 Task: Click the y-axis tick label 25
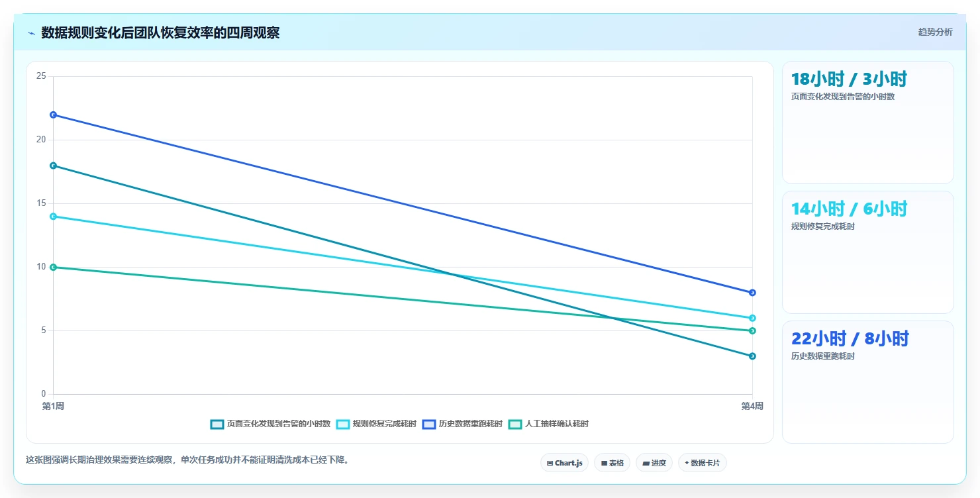click(x=41, y=76)
